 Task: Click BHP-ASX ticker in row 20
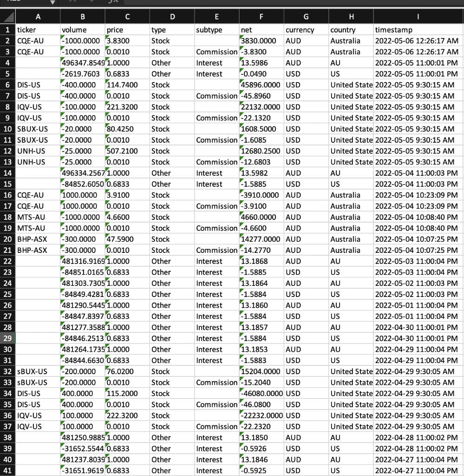tap(38, 239)
